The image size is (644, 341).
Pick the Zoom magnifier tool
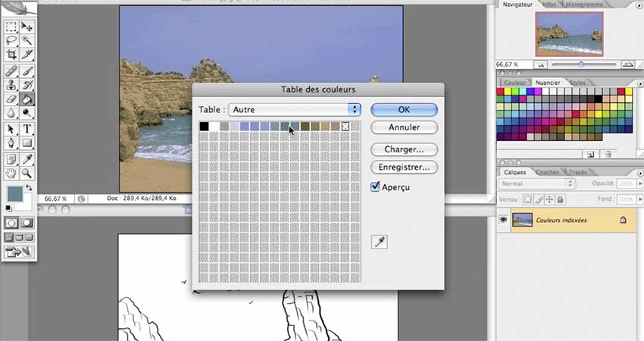click(27, 173)
